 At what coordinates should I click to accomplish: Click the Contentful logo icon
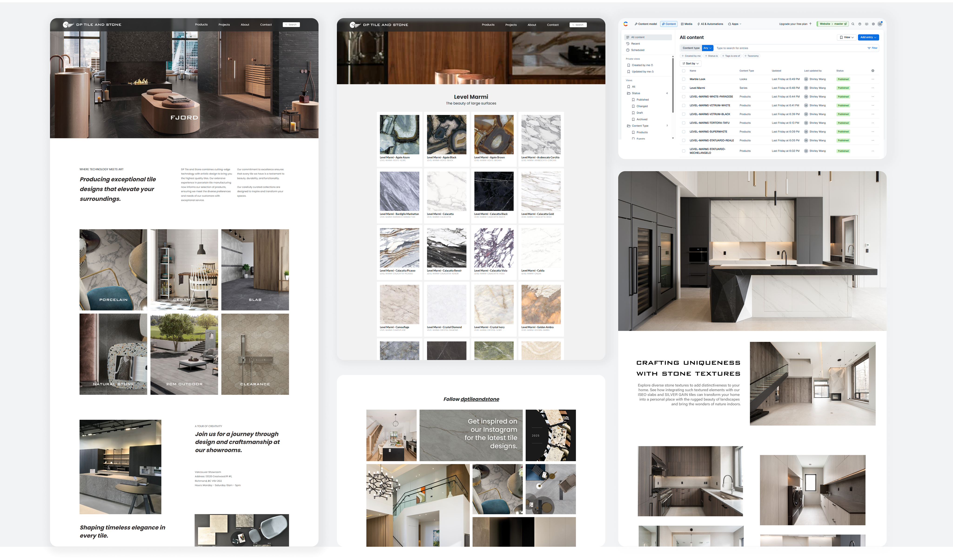[625, 24]
